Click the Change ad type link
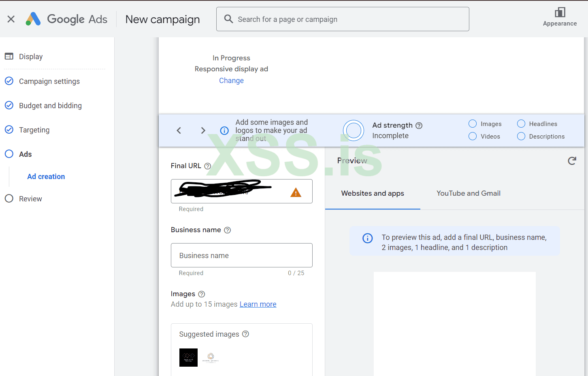 click(231, 81)
